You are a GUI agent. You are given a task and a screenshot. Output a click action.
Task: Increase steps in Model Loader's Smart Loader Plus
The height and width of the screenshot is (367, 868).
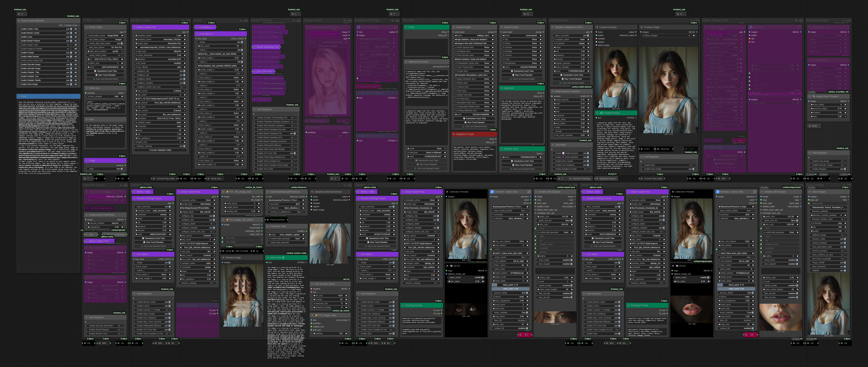[185, 130]
